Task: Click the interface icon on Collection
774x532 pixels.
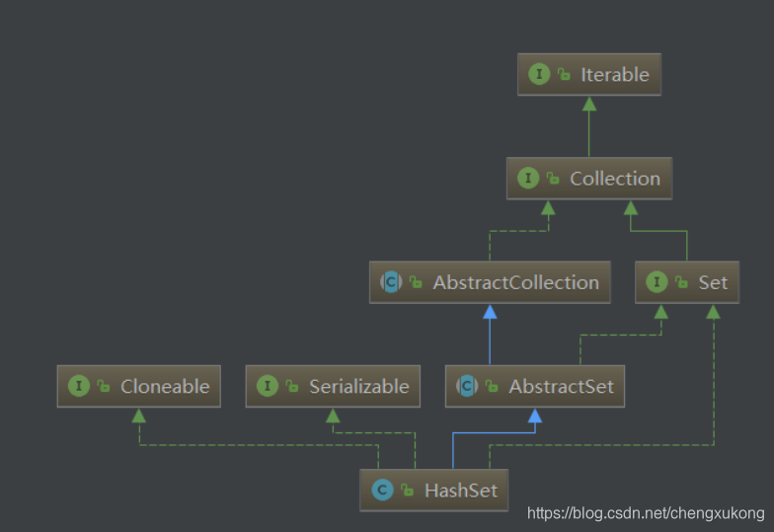Action: 528,178
